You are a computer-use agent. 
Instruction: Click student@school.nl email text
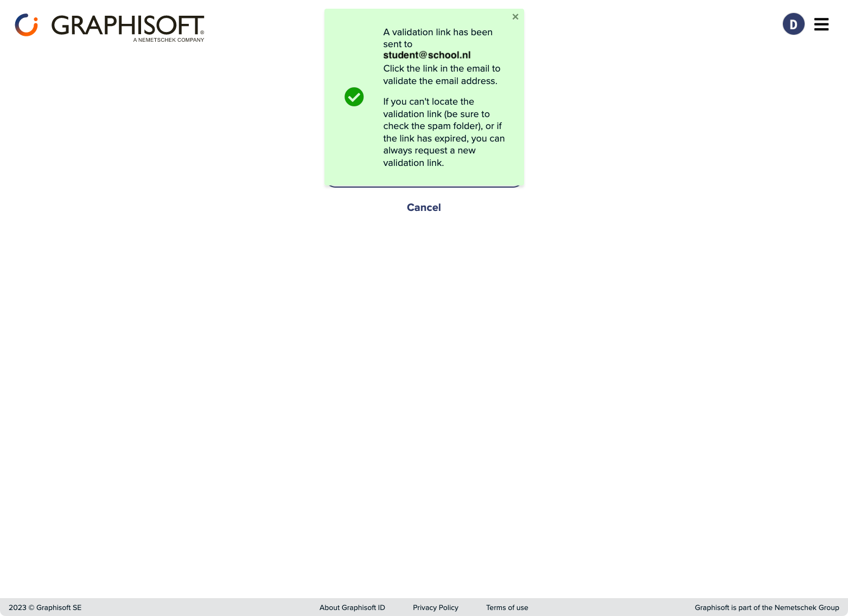[x=427, y=55]
